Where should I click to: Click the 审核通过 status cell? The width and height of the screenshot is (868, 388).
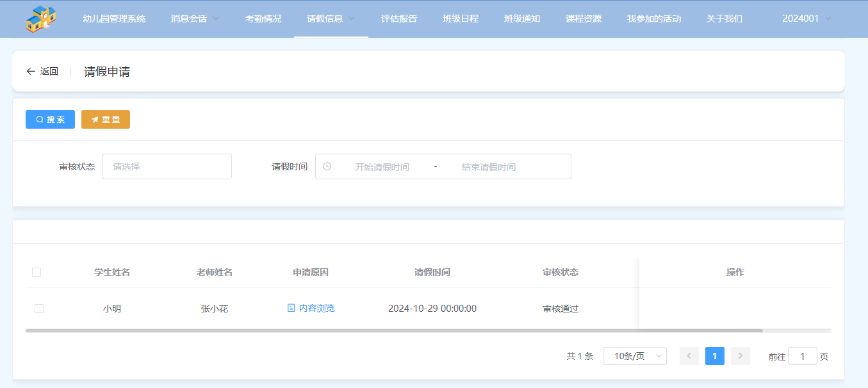(x=561, y=309)
